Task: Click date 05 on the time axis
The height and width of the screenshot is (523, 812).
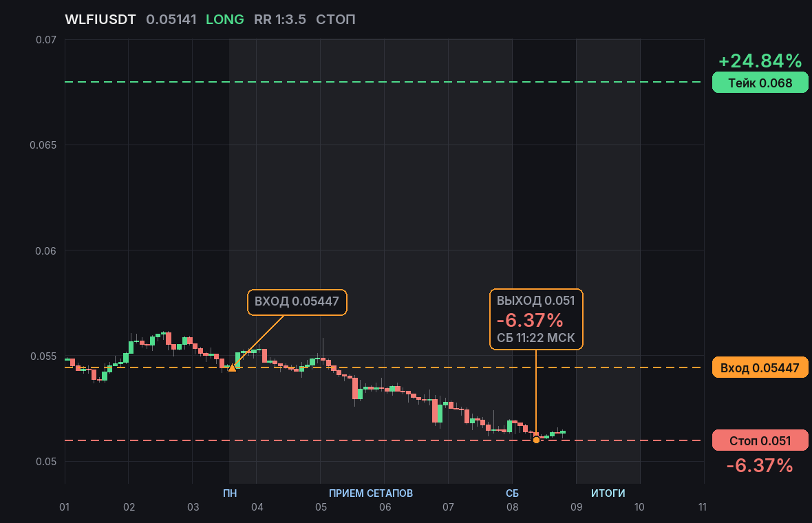Action: click(x=321, y=507)
